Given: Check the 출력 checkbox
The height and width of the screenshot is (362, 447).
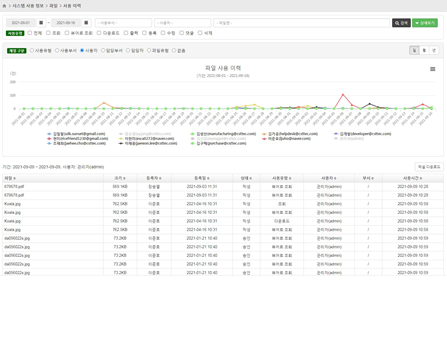Looking at the screenshot, I should [x=126, y=33].
